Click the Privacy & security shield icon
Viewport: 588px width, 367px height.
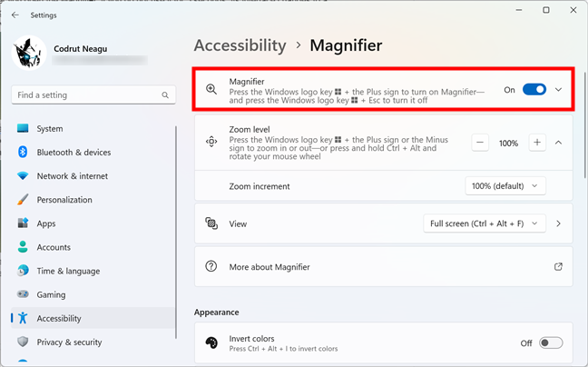click(x=23, y=342)
